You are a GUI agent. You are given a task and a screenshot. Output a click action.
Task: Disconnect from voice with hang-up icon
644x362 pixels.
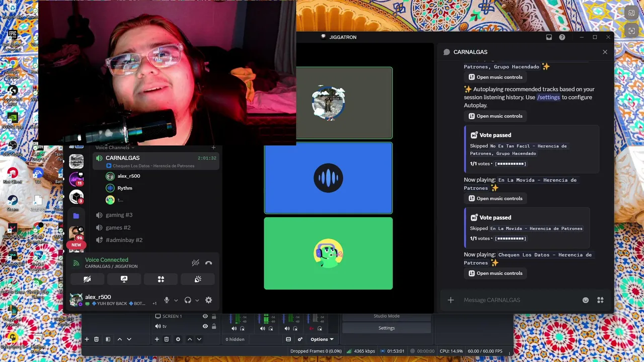click(208, 263)
